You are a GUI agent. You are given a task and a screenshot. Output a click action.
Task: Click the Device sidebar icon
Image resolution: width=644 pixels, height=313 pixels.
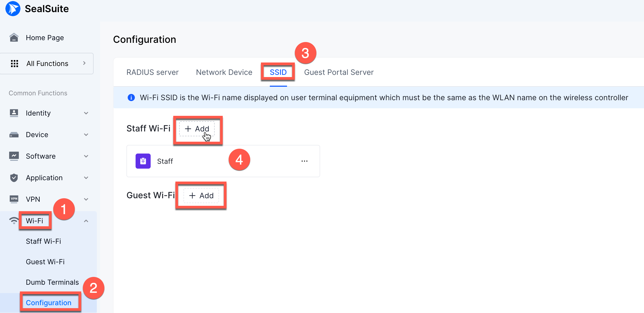coord(14,135)
